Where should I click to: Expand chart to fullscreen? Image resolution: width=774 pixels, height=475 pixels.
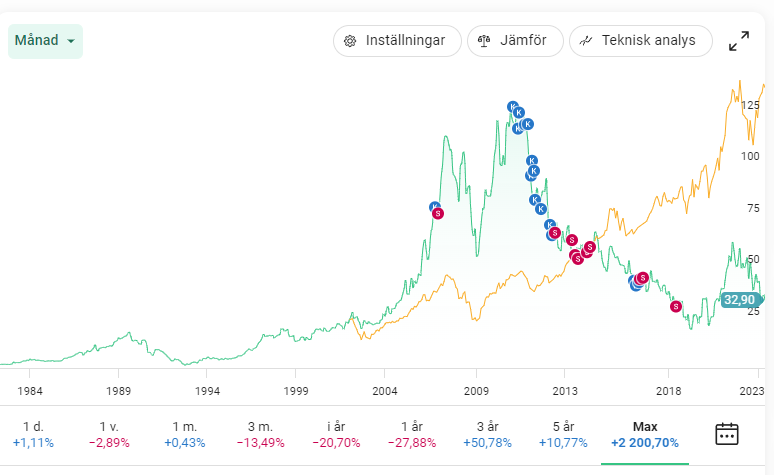point(739,41)
